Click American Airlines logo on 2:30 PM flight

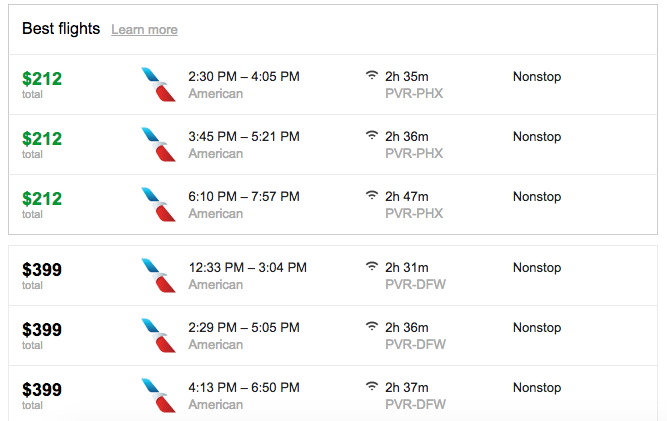pos(158,84)
